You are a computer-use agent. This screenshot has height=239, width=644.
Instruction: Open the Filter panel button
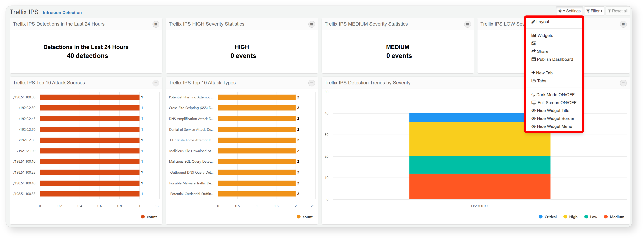pos(594,11)
